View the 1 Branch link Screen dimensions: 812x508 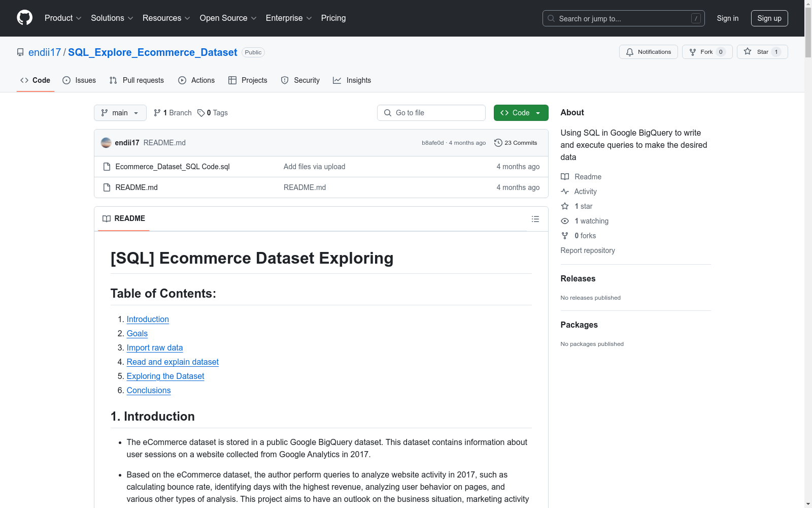[x=173, y=113]
